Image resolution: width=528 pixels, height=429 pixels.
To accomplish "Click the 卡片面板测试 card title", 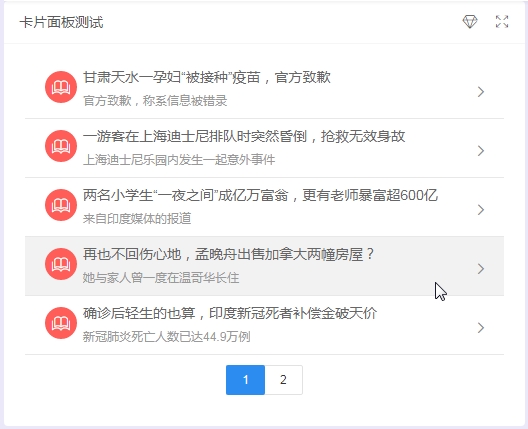I will click(62, 22).
